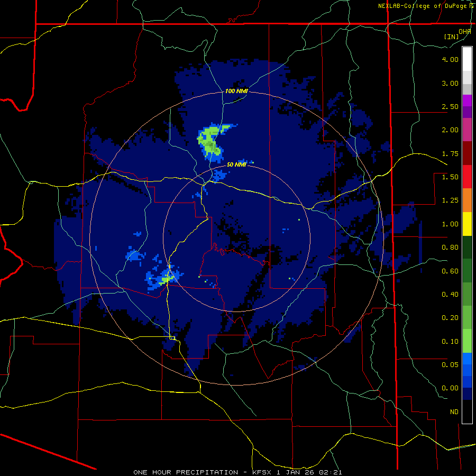Click the white swatch in the precipitation legend

click(467, 59)
